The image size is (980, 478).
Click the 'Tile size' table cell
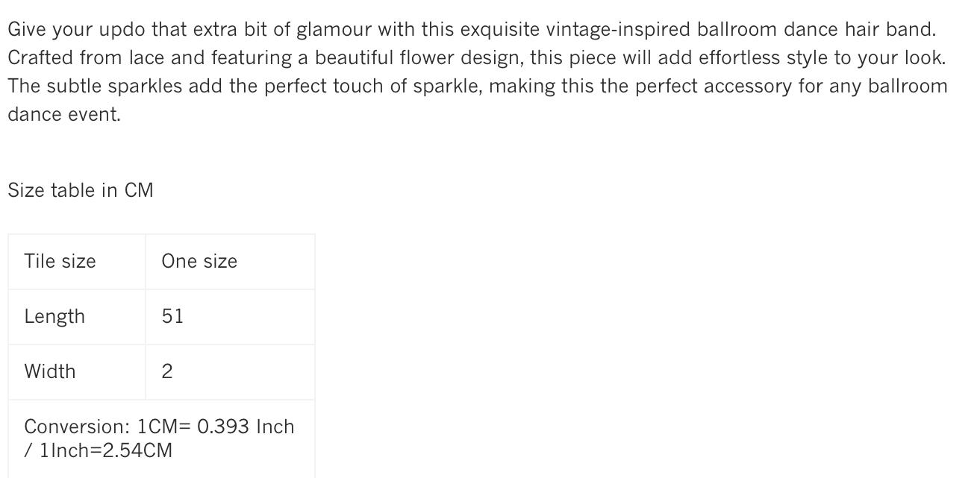pos(60,261)
